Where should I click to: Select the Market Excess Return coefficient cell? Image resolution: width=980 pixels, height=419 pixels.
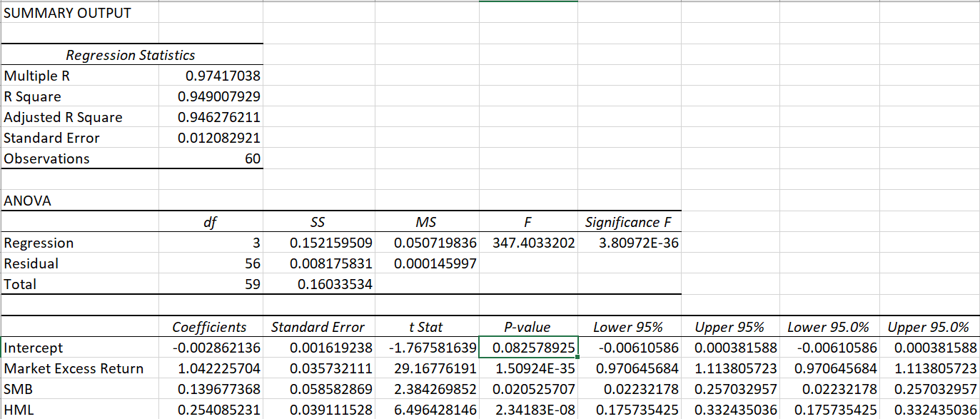point(216,369)
